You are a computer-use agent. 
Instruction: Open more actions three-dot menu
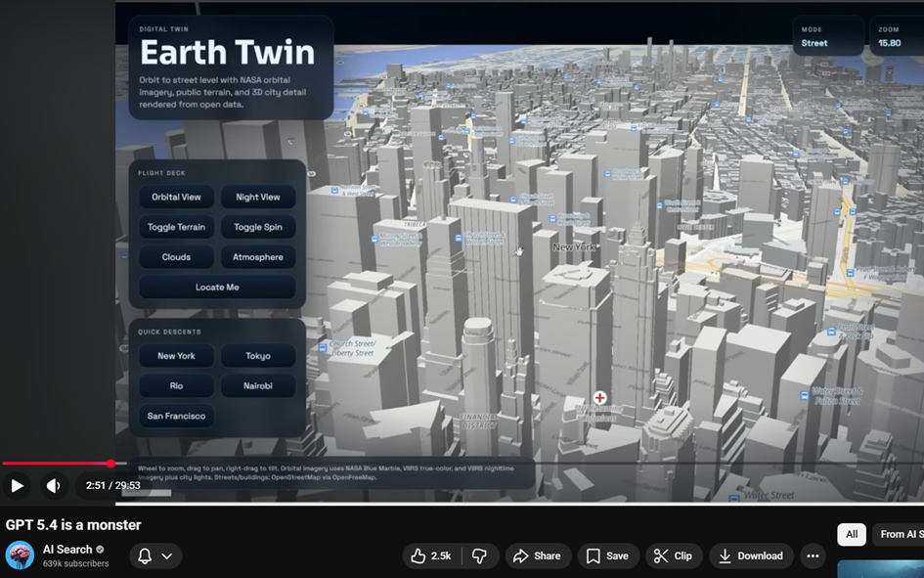(813, 556)
